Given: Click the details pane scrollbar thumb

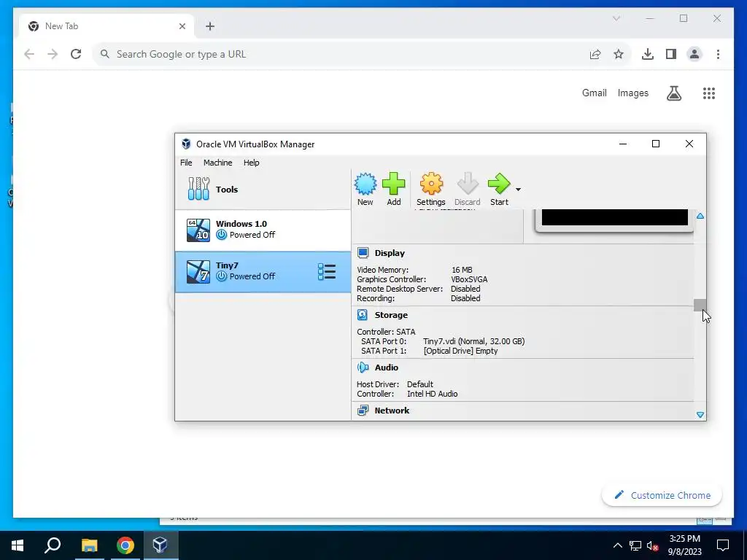Looking at the screenshot, I should pyautogui.click(x=700, y=305).
